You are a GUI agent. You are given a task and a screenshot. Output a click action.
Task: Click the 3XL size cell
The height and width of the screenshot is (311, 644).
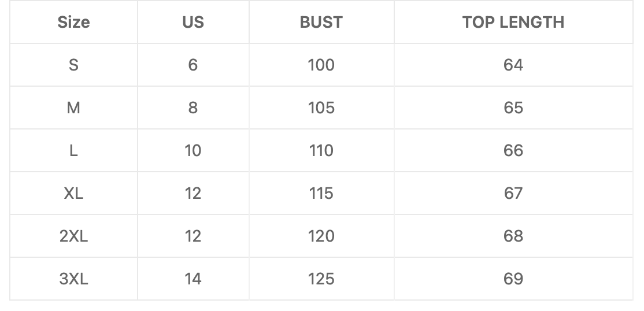tap(73, 279)
